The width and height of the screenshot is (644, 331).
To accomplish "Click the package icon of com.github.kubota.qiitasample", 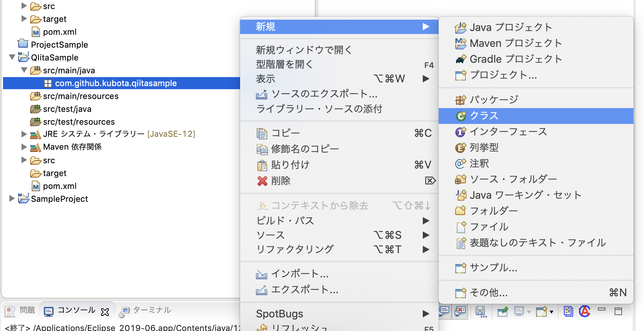I will click(48, 84).
